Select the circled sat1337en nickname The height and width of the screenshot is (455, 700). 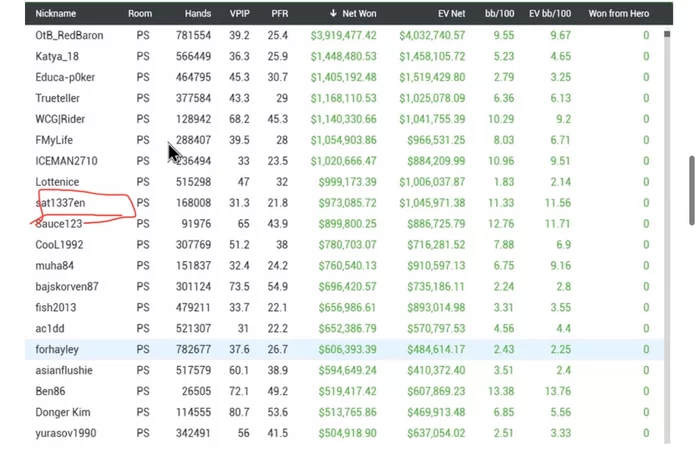(x=61, y=203)
